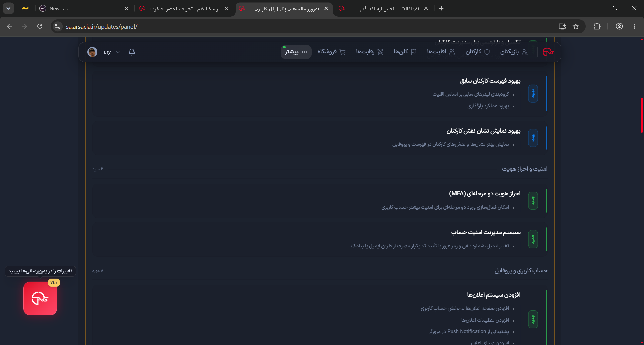644x345 pixels.
Task: Open notifications bell icon
Action: tap(132, 52)
